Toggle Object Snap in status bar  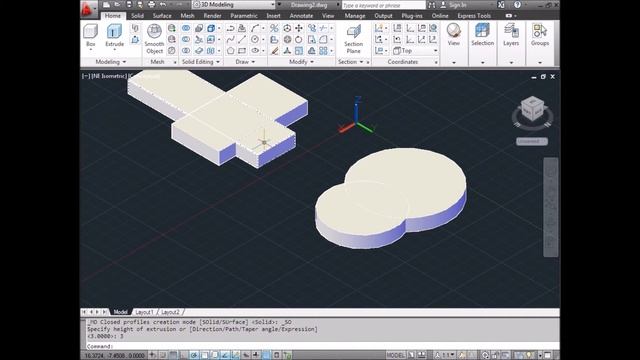click(204, 355)
